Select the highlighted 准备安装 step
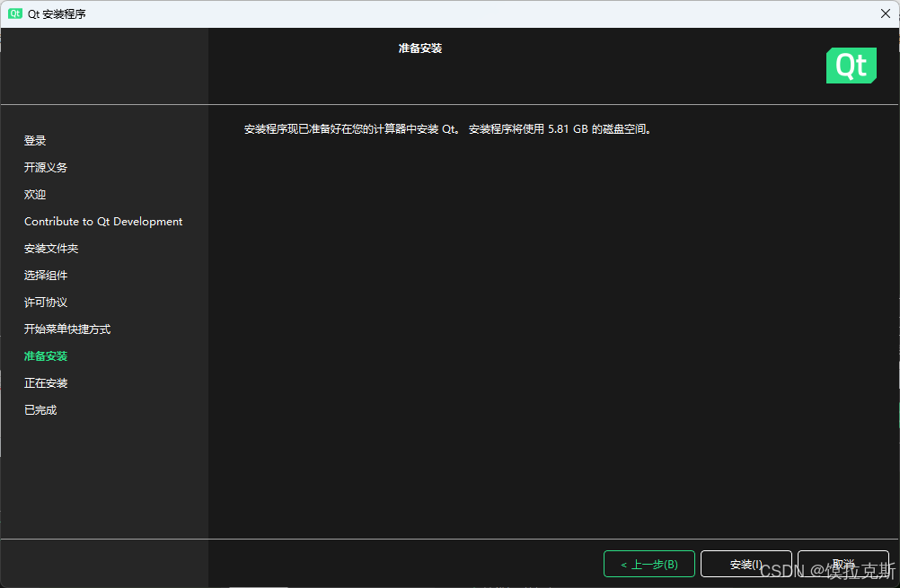The image size is (900, 588). tap(46, 356)
